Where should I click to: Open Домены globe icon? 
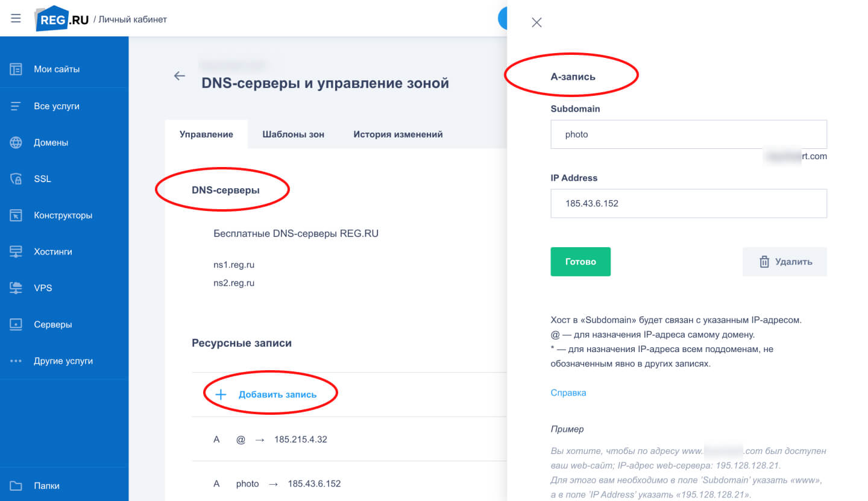16,143
